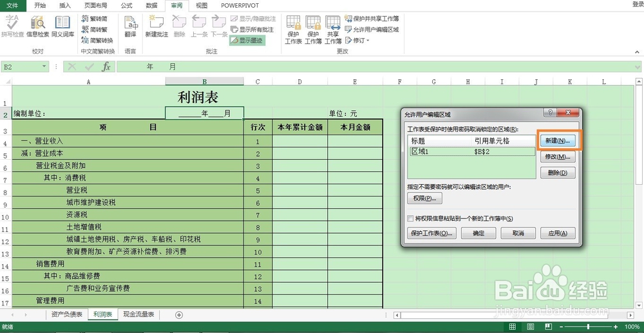Click the zoom slider

[x=588, y=327]
